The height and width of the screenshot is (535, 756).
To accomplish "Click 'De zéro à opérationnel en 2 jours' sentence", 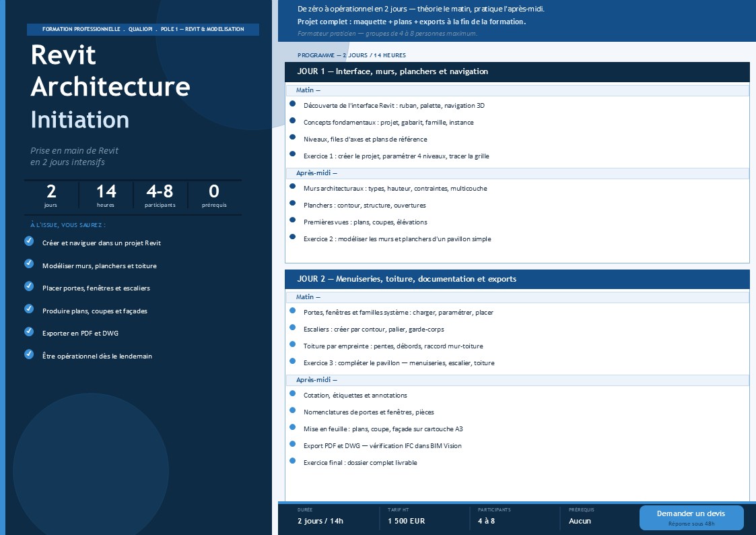I will click(421, 9).
